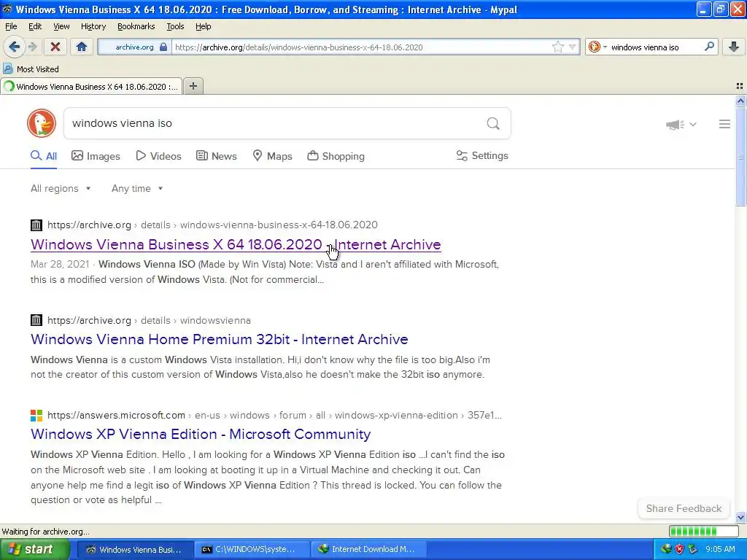Switch to Videos results
The width and height of the screenshot is (747, 560).
pyautogui.click(x=158, y=156)
